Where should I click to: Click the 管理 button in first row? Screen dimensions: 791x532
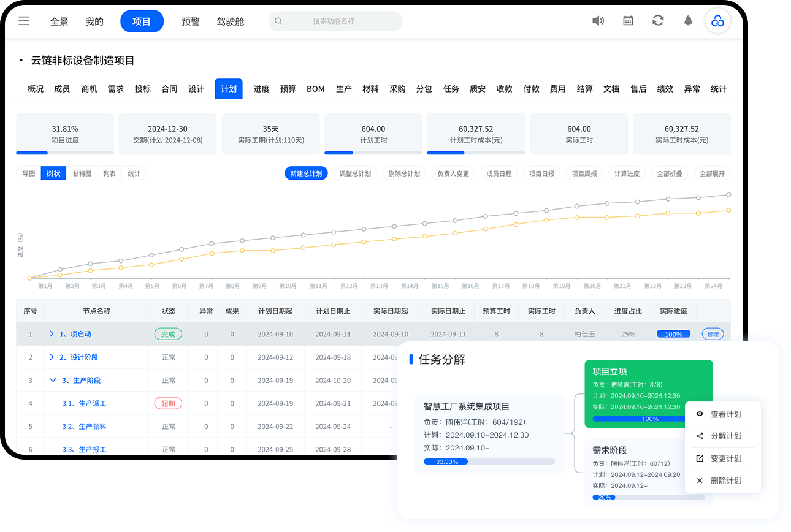(712, 334)
